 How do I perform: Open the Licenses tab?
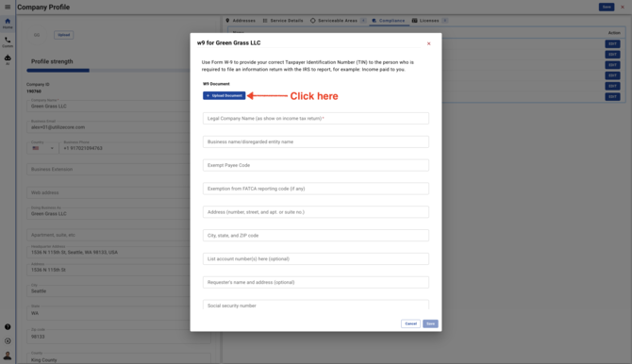pyautogui.click(x=429, y=21)
